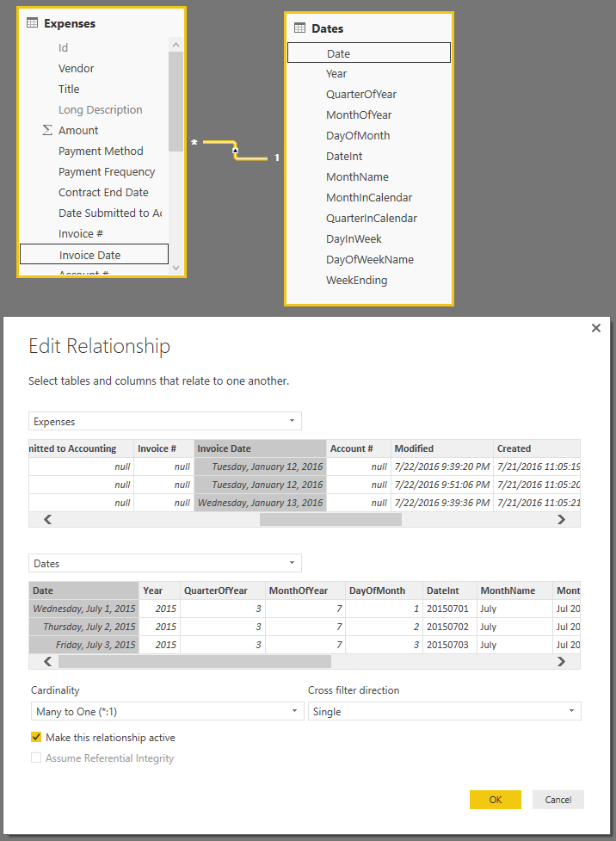This screenshot has width=616, height=841.
Task: Click the sigma icon next to Amount
Action: coord(47,130)
